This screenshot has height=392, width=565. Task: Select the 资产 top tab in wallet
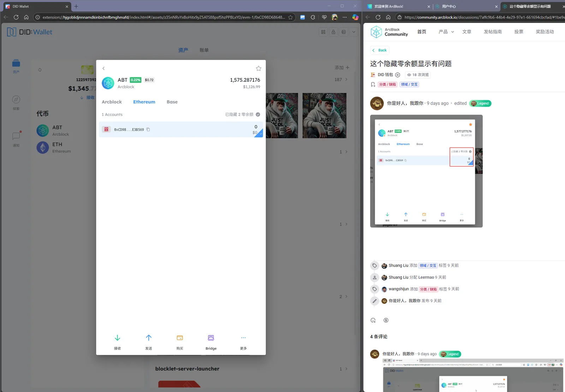183,50
